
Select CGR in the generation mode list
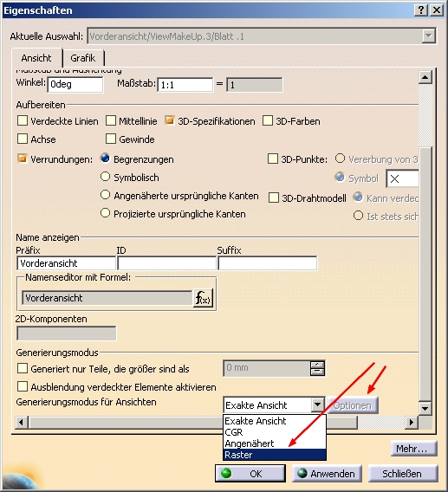pyautogui.click(x=275, y=432)
